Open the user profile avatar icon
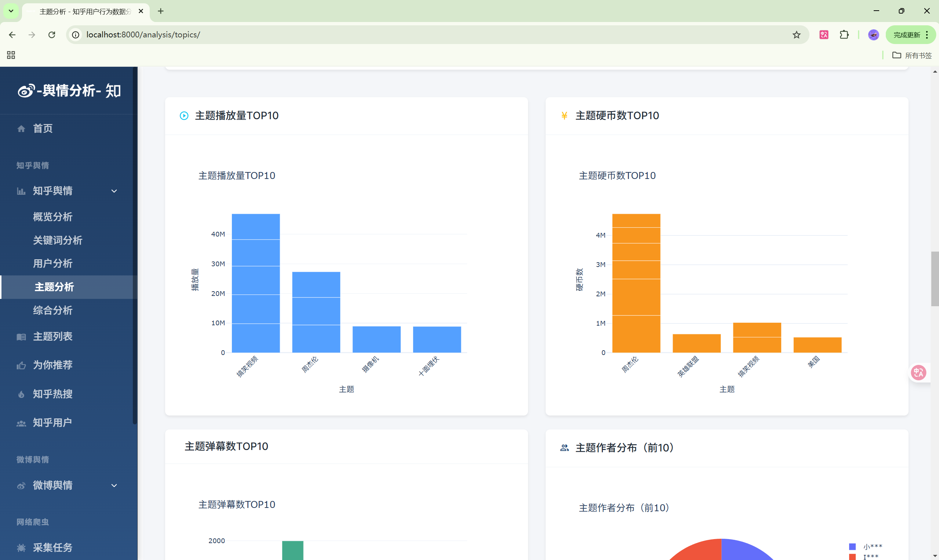939x560 pixels. (x=873, y=35)
